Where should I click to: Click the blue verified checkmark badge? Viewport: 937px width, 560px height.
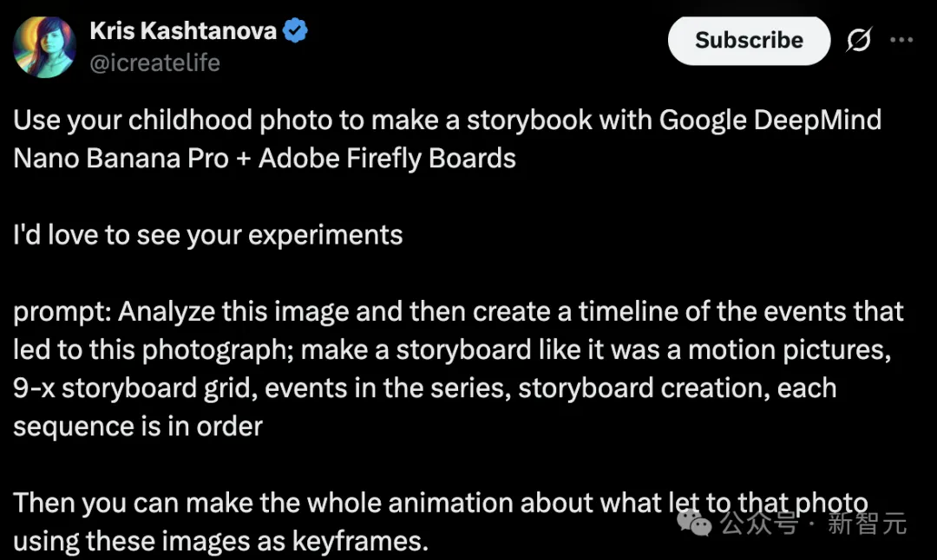(297, 32)
